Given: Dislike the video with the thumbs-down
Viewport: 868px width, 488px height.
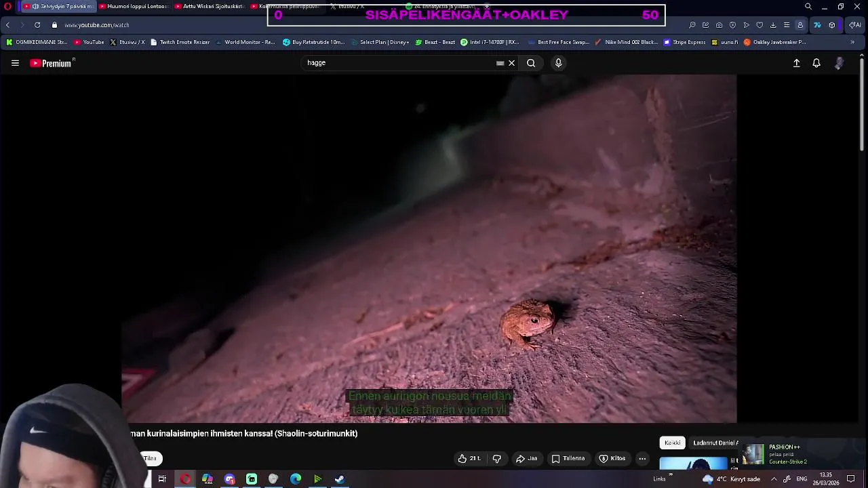Looking at the screenshot, I should tap(497, 459).
